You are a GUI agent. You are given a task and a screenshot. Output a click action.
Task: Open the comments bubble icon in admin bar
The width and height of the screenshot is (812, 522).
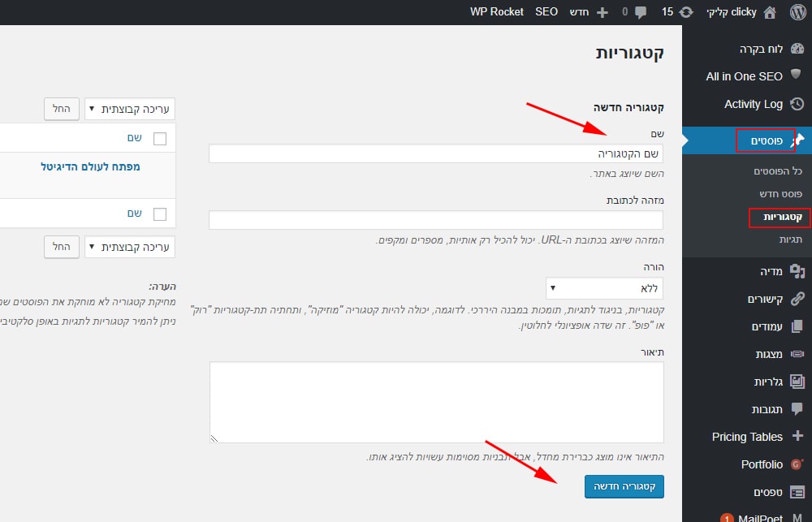point(641,12)
